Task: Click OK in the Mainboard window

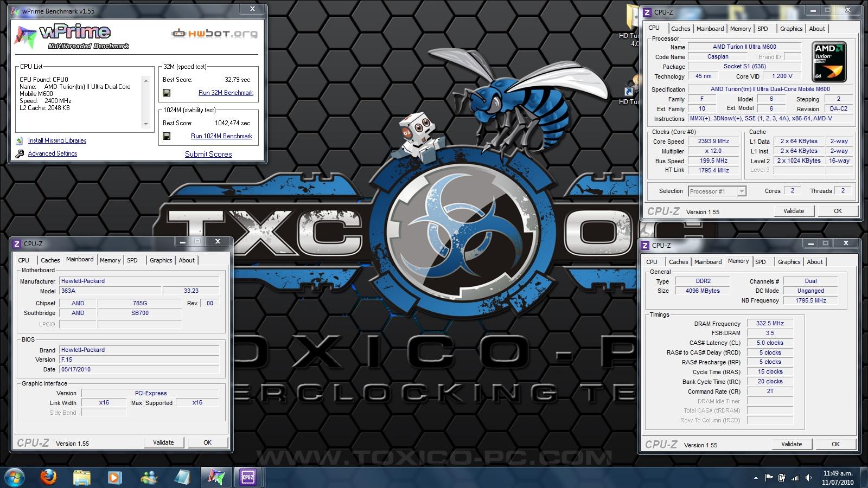Action: click(207, 442)
